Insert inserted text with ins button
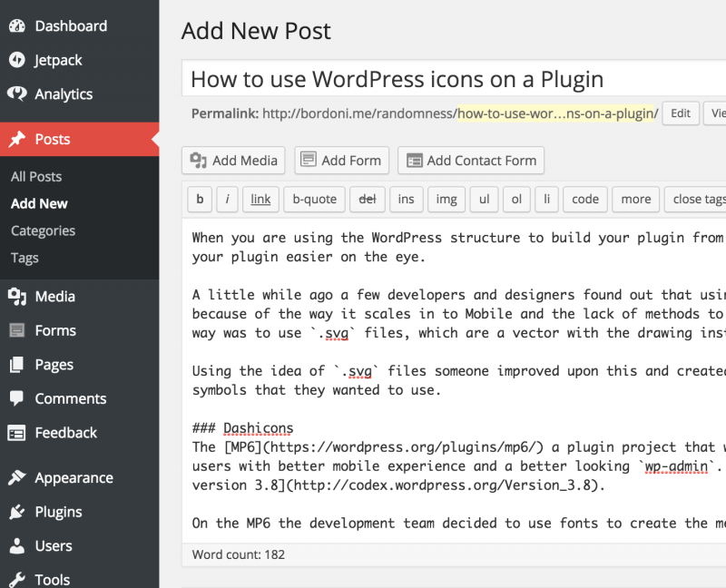Screen dimensions: 726x588 [406, 199]
